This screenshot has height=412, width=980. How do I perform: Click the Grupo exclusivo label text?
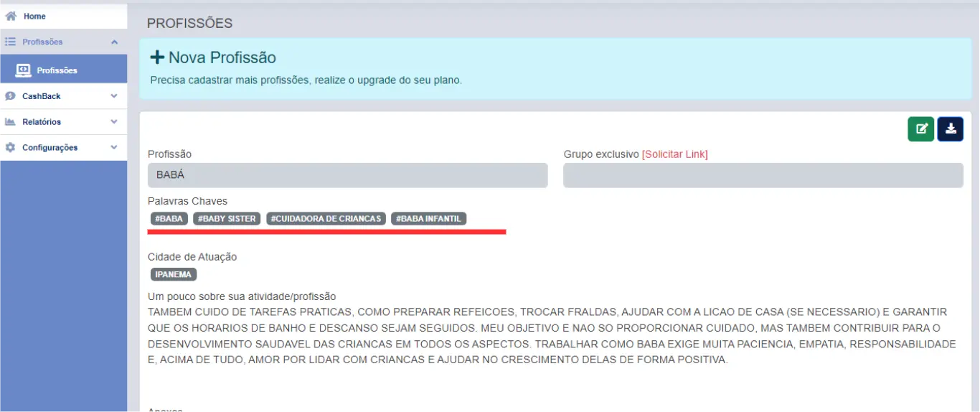point(601,154)
